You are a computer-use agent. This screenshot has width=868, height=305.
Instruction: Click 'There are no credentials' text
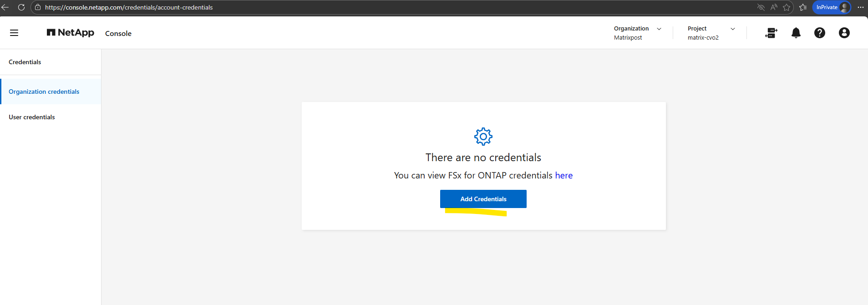click(483, 158)
